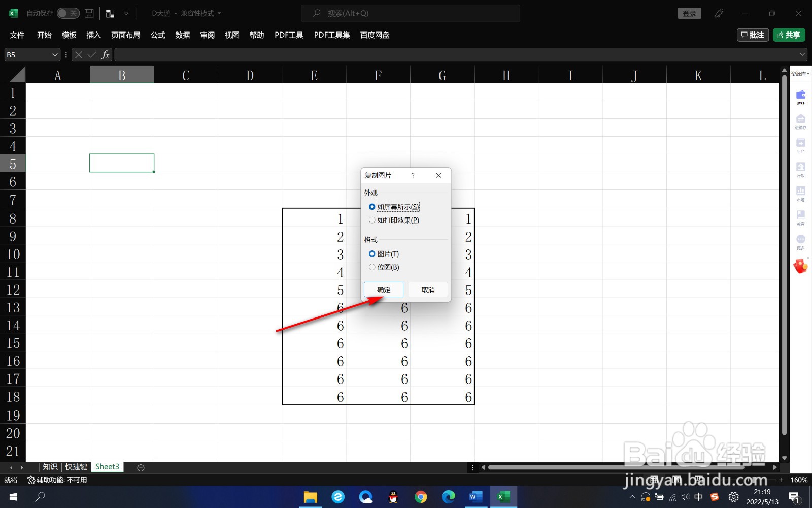The width and height of the screenshot is (812, 508).
Task: Expand the 兼容性模式 title dropdown
Action: (x=219, y=13)
